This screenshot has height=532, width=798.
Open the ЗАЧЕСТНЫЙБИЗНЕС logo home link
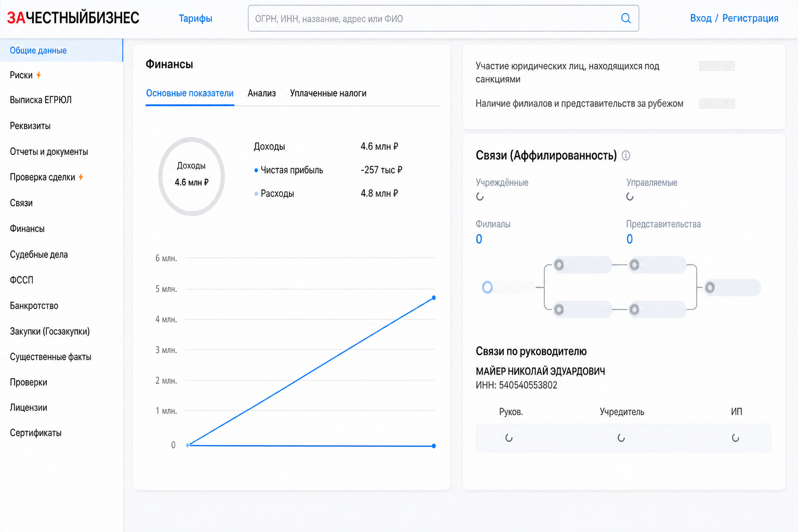(x=73, y=18)
